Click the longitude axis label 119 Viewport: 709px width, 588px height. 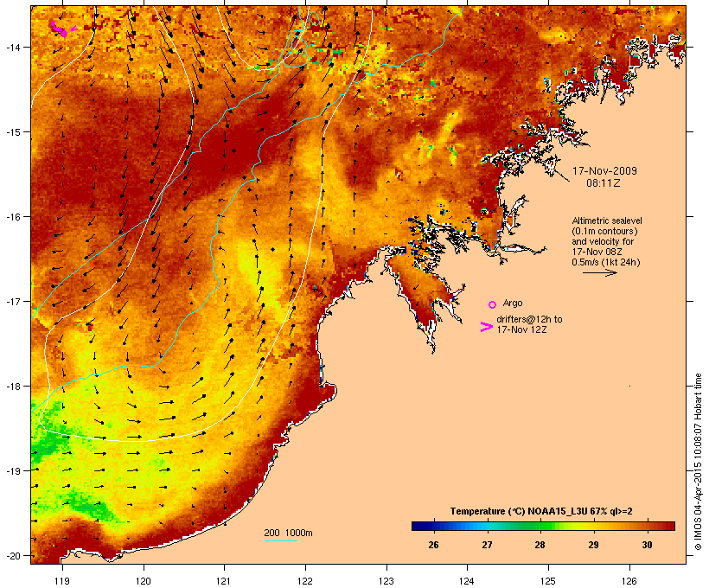pyautogui.click(x=62, y=581)
